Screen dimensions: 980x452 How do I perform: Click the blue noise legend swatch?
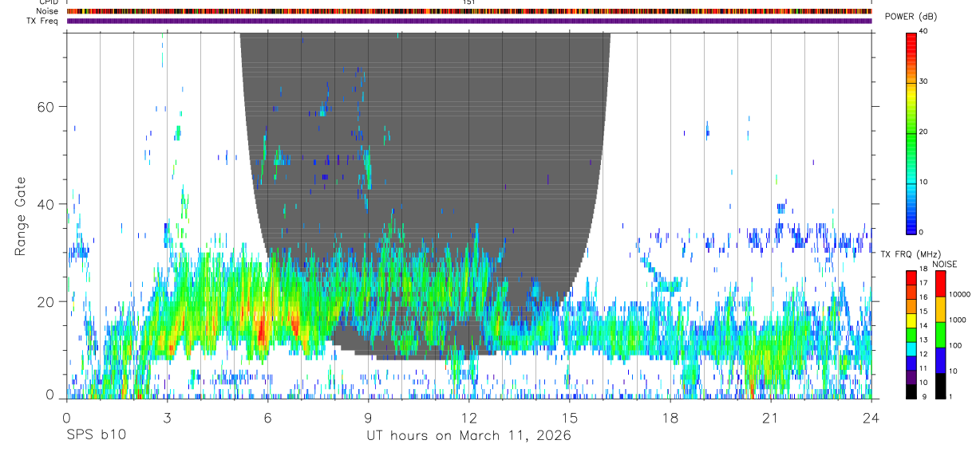[x=939, y=360]
